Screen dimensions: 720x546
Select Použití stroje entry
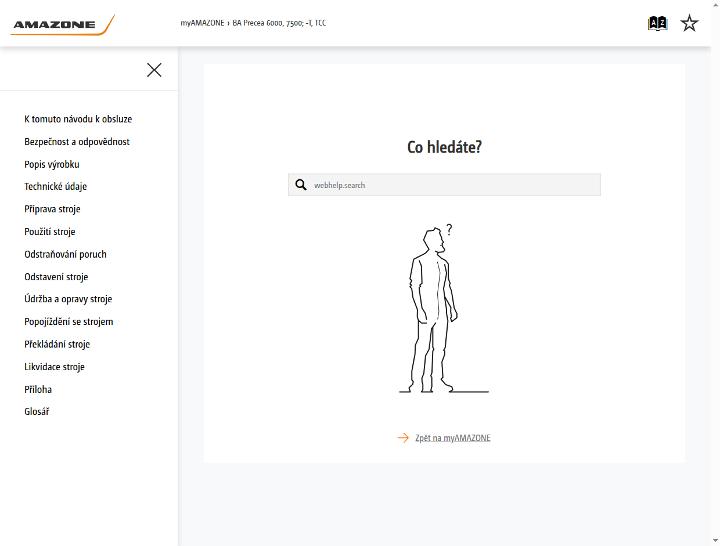pos(50,231)
